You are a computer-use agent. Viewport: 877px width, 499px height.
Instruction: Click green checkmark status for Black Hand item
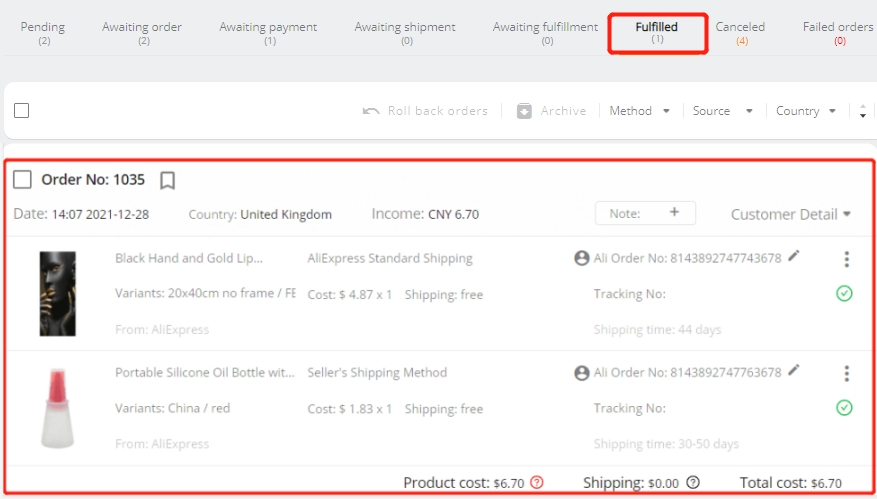(844, 293)
